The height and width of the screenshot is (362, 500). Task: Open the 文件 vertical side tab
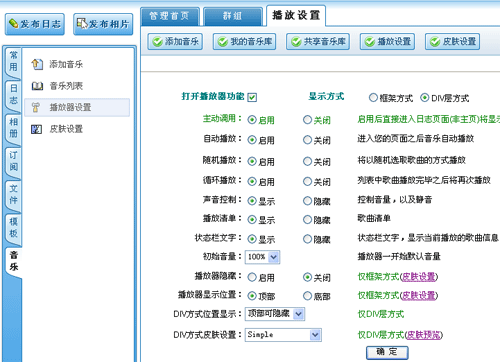(x=13, y=195)
